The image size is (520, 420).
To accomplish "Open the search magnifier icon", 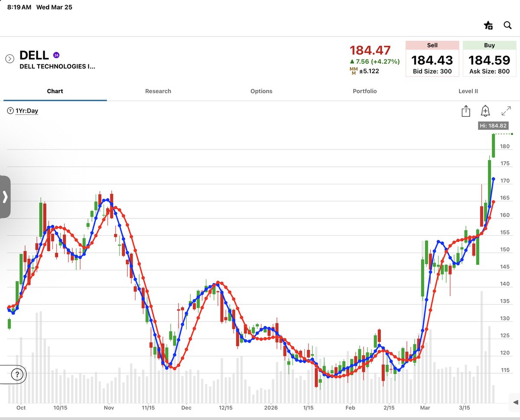I will coord(508,25).
